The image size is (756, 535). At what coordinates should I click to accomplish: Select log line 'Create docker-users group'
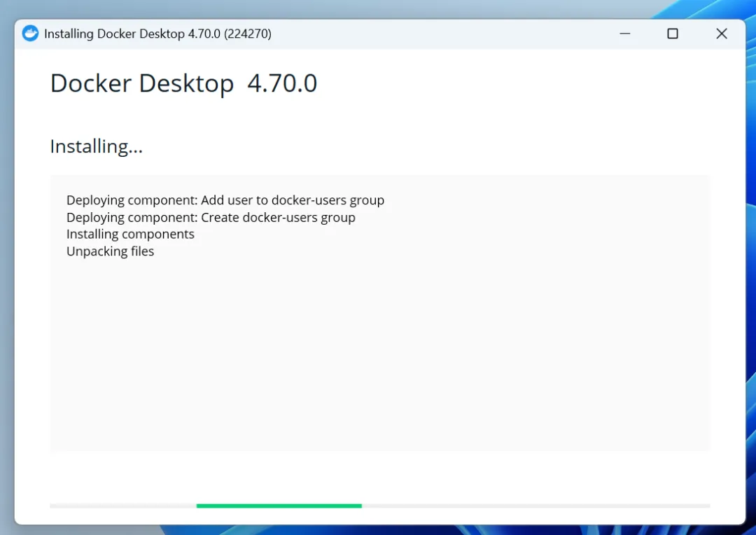211,218
